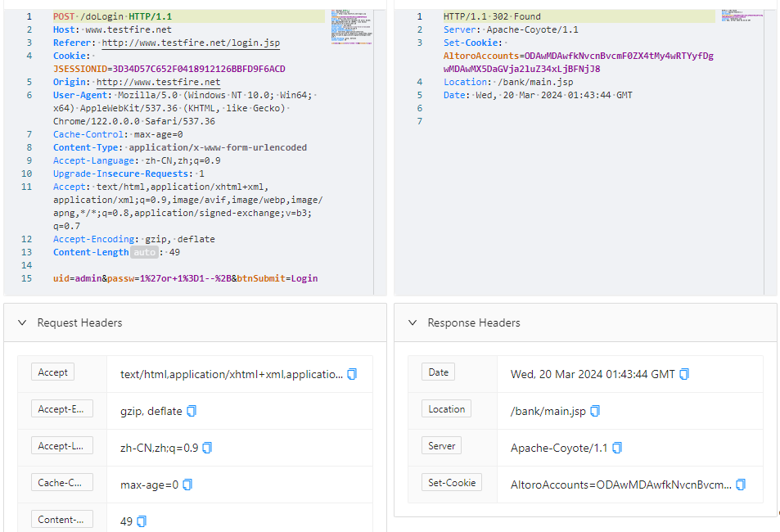This screenshot has width=780, height=532.
Task: Copy the /bank/main.jsp Location value
Action: (595, 411)
